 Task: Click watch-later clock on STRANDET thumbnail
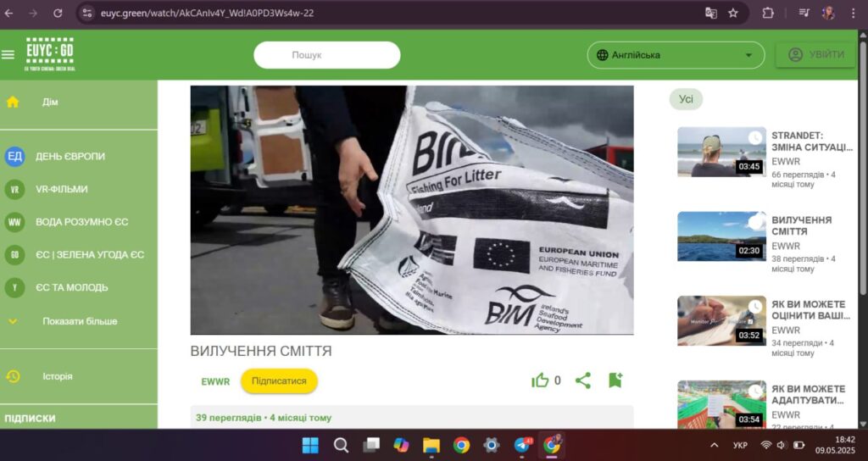tap(755, 138)
